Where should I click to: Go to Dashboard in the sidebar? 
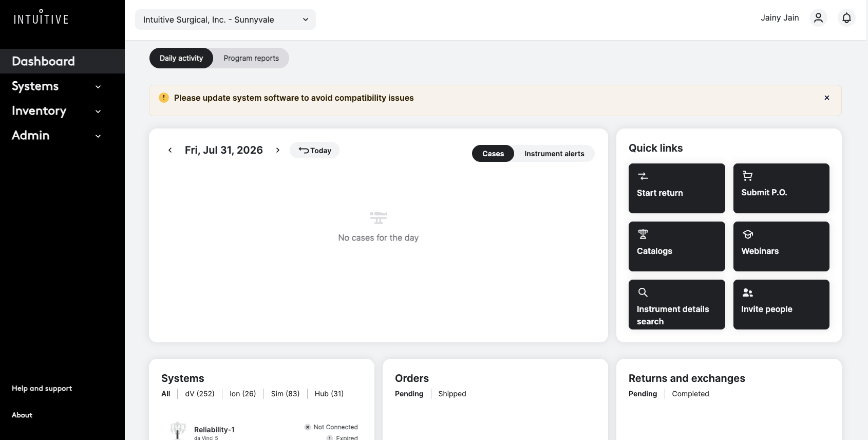[62, 61]
